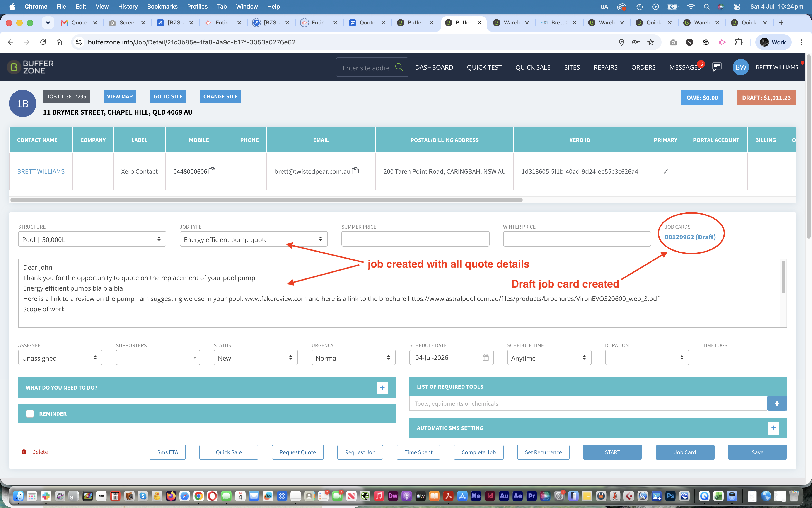Viewport: 812px width, 508px height.
Task: Open Chrome three-dot menu
Action: click(801, 42)
